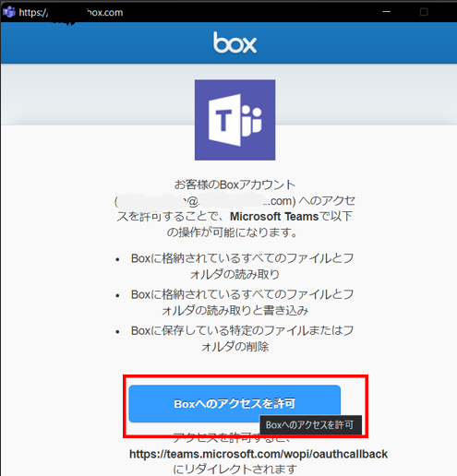This screenshot has height=476, width=457.
Task: Minimize the window using the dash button
Action: [x=387, y=12]
